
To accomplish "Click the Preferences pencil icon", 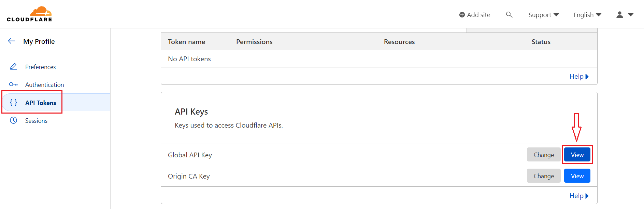I will [13, 67].
